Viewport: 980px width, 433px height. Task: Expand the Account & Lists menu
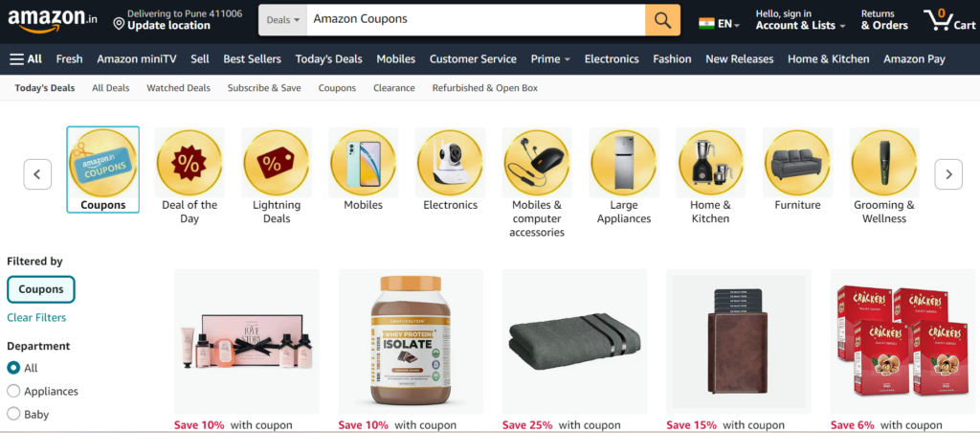click(800, 20)
